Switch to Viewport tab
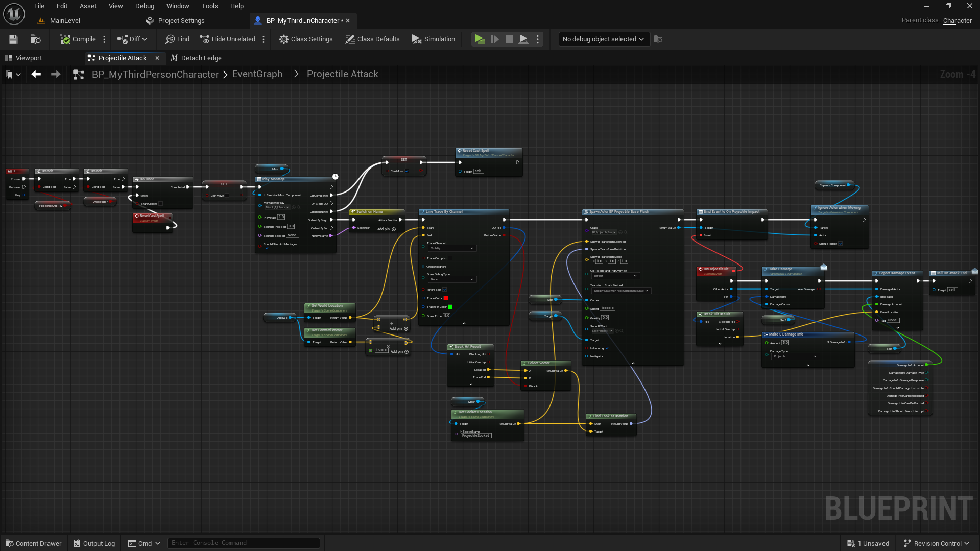Screen dimensions: 980x551 pyautogui.click(x=23, y=58)
